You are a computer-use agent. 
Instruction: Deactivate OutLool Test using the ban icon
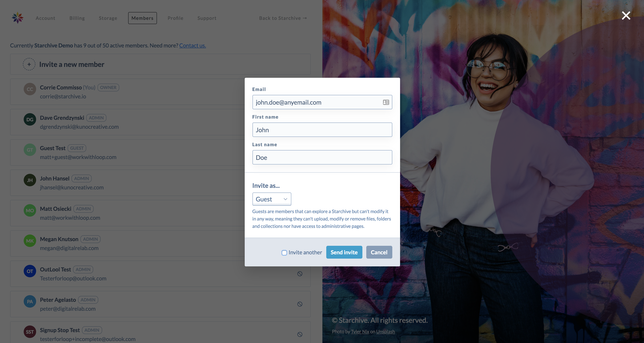coord(300,274)
